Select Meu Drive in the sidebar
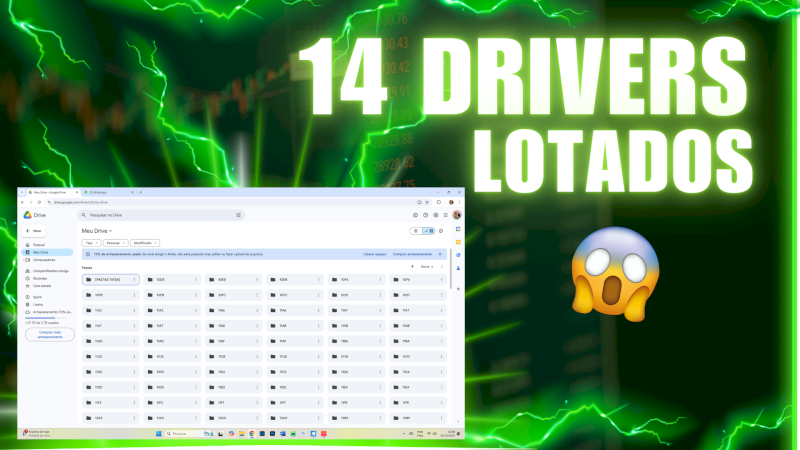The height and width of the screenshot is (450, 800). [47, 253]
